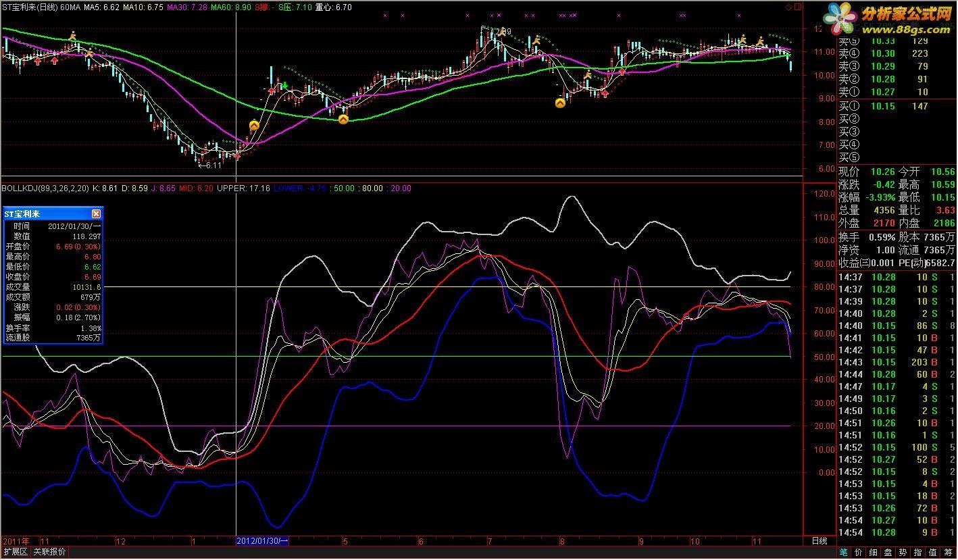Close the ST宝利来 info popup
The height and width of the screenshot is (560, 958).
(x=96, y=213)
